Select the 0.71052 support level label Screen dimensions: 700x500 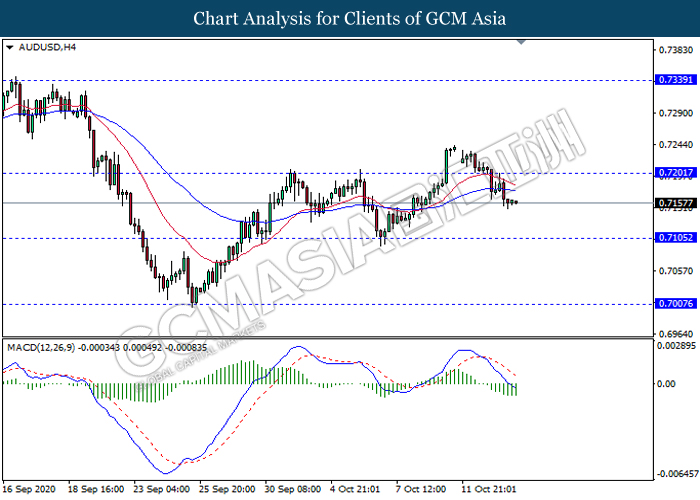(676, 238)
